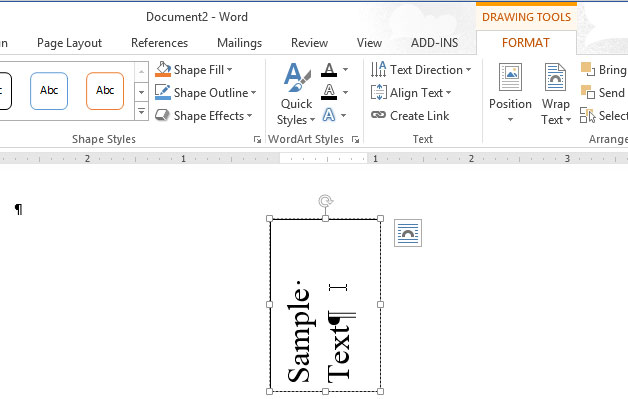Image resolution: width=628 pixels, height=399 pixels.
Task: Click the Layout Options button beside text box
Action: pyautogui.click(x=408, y=233)
